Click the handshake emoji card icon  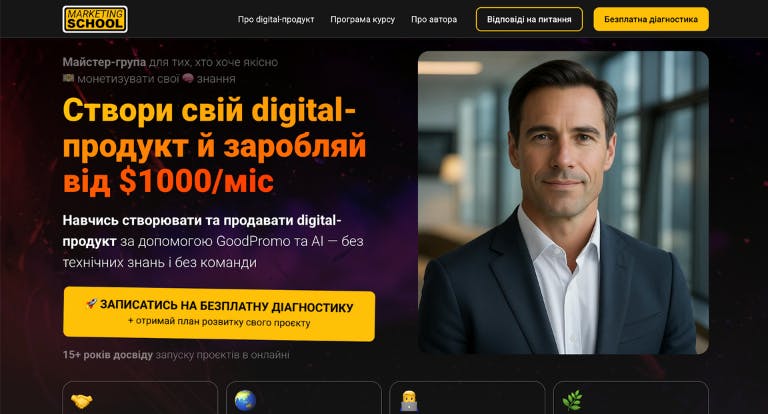[x=81, y=401]
